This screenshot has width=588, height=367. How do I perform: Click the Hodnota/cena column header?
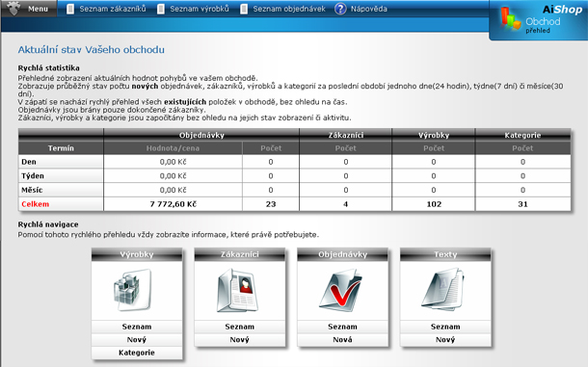173,148
